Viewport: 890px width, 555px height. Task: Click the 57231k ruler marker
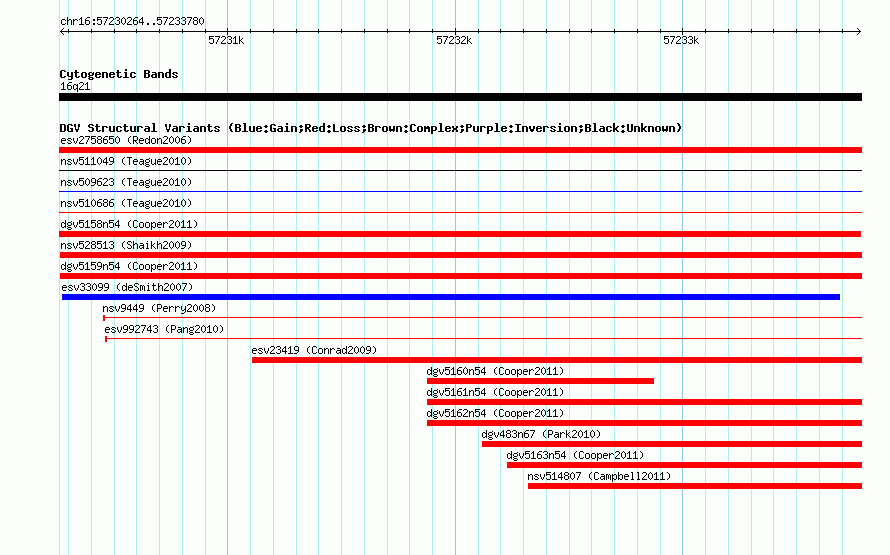[226, 40]
